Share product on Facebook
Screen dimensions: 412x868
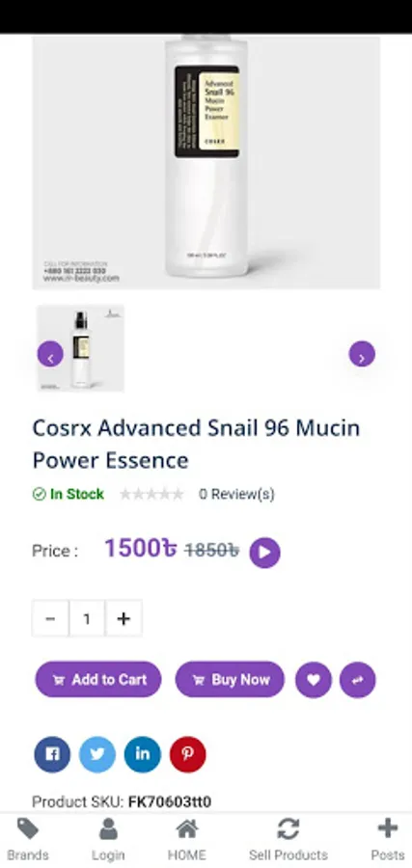(x=52, y=754)
